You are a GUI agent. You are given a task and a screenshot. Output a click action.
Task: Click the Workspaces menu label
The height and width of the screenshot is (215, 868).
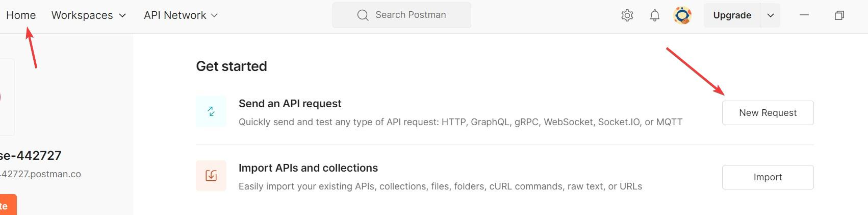82,15
